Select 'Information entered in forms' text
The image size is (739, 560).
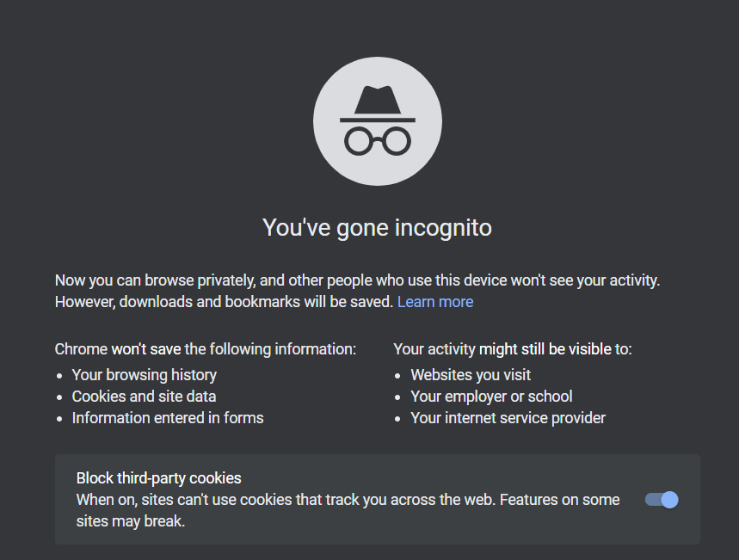click(168, 418)
